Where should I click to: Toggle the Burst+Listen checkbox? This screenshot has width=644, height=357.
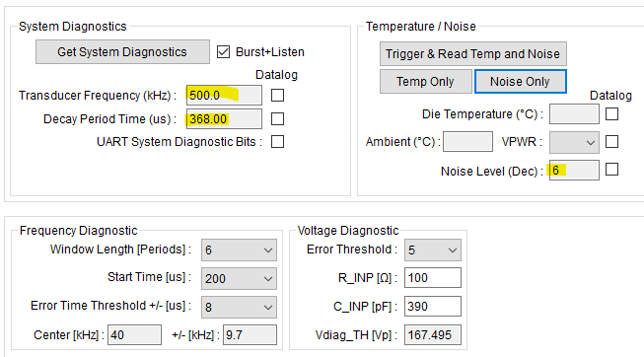[x=224, y=51]
